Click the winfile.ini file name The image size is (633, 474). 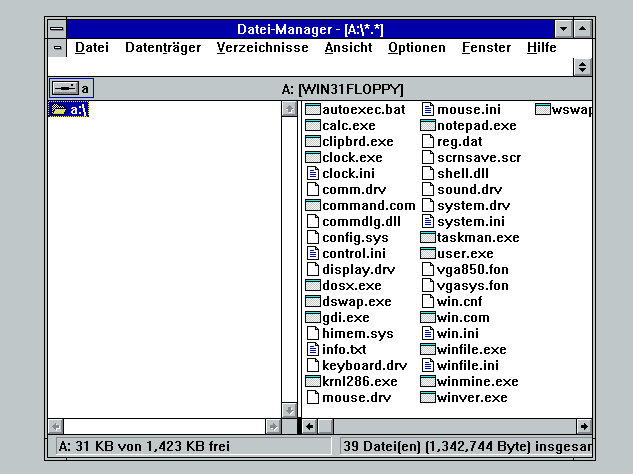(467, 365)
